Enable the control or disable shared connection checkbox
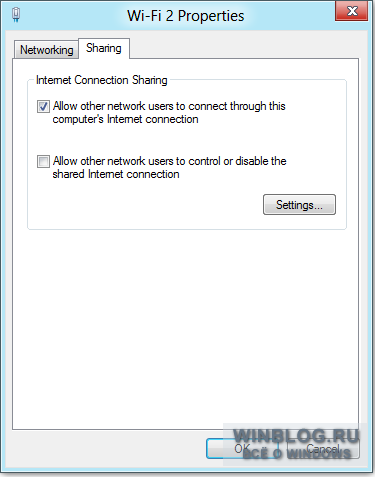377x477 pixels. 43,161
